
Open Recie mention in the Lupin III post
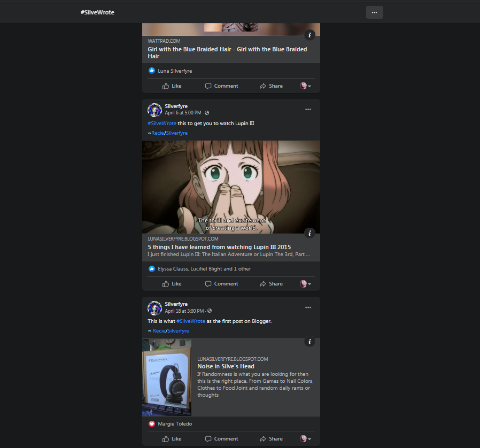click(157, 133)
